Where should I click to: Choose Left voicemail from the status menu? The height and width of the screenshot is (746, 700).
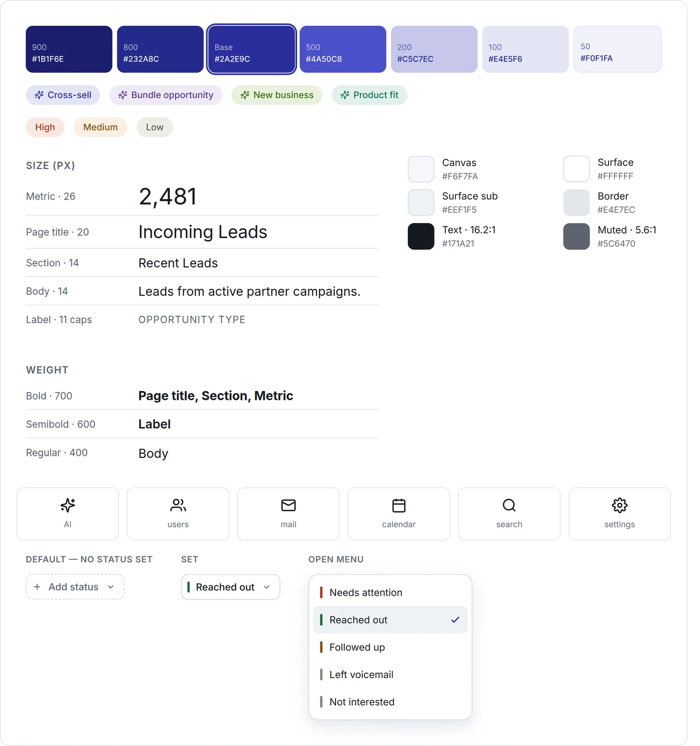[x=390, y=675]
